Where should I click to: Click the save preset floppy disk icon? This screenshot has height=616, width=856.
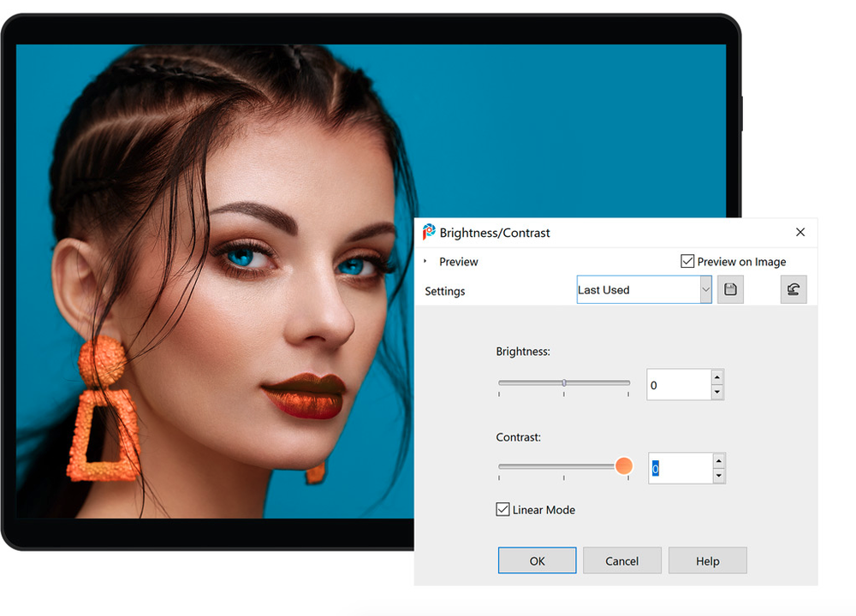[x=730, y=290]
